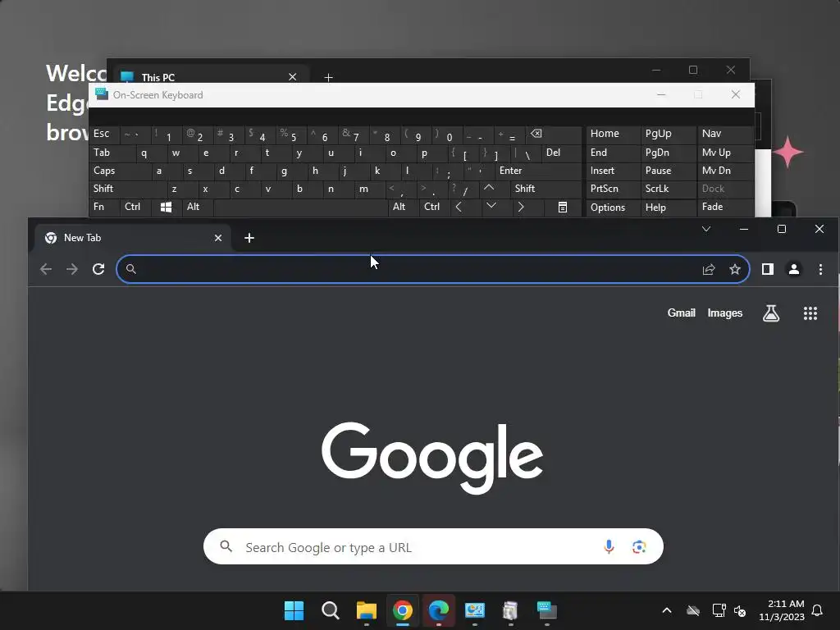This screenshot has height=630, width=840.
Task: Click Chrome's forward navigation arrow
Action: [x=72, y=269]
